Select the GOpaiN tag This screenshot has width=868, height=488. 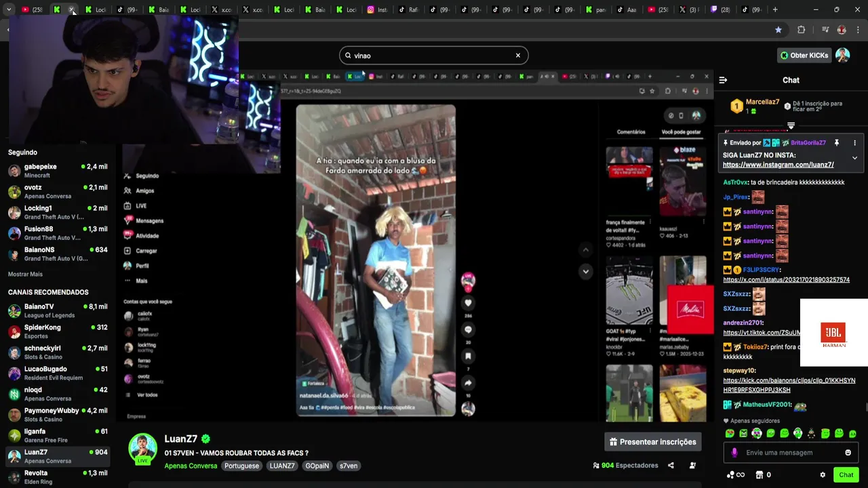tap(317, 466)
